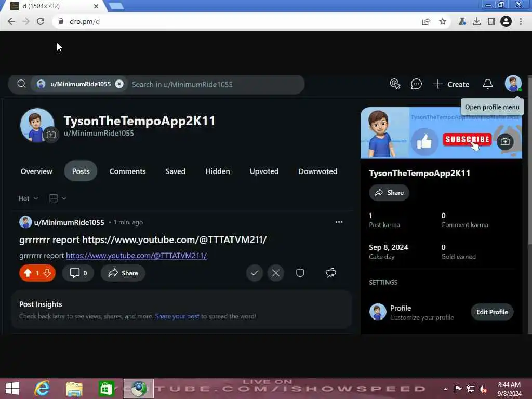The width and height of the screenshot is (532, 399).
Task: Open the advertise cursor icon
Action: click(395, 84)
